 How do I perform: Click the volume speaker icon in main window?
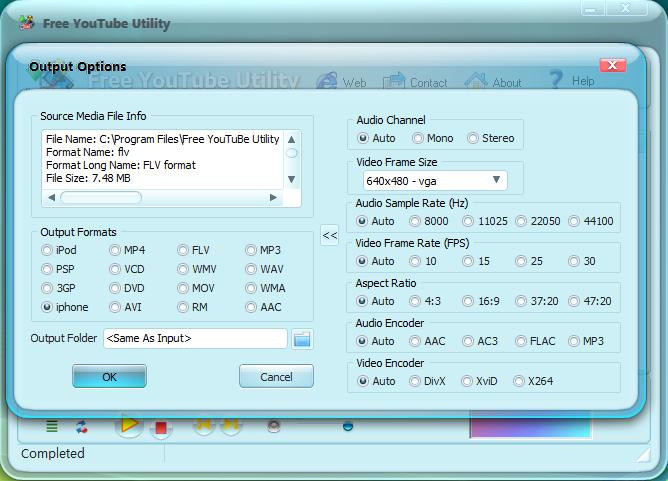[274, 426]
